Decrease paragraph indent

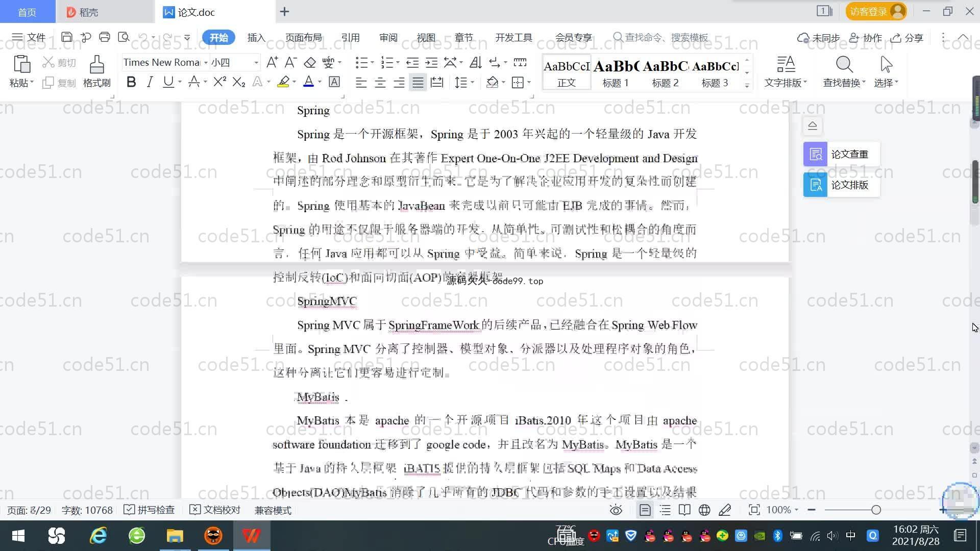point(412,62)
